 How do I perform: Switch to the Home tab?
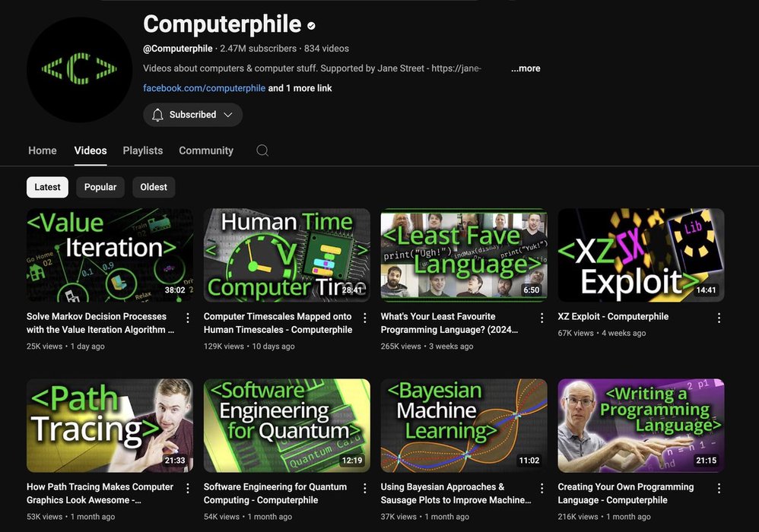point(42,150)
